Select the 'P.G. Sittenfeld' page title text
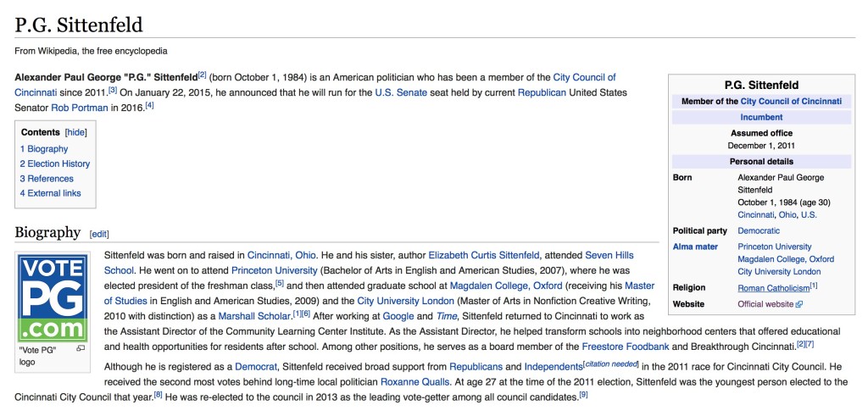The height and width of the screenshot is (416, 868). (79, 25)
